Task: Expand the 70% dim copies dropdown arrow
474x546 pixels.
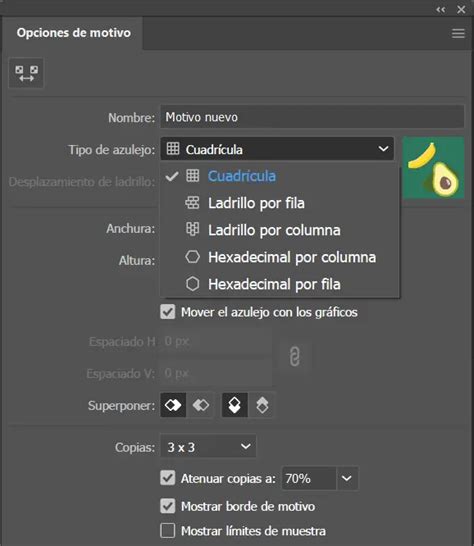Action: click(x=347, y=478)
